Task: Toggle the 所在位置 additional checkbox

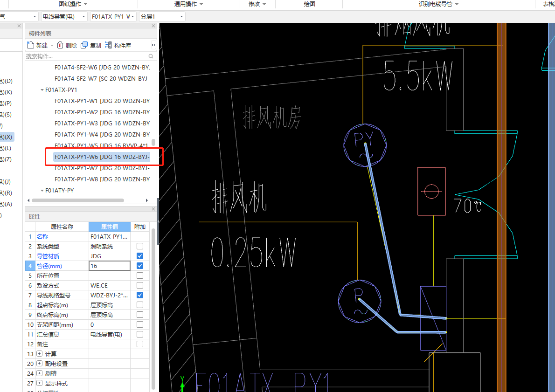Action: (140, 275)
